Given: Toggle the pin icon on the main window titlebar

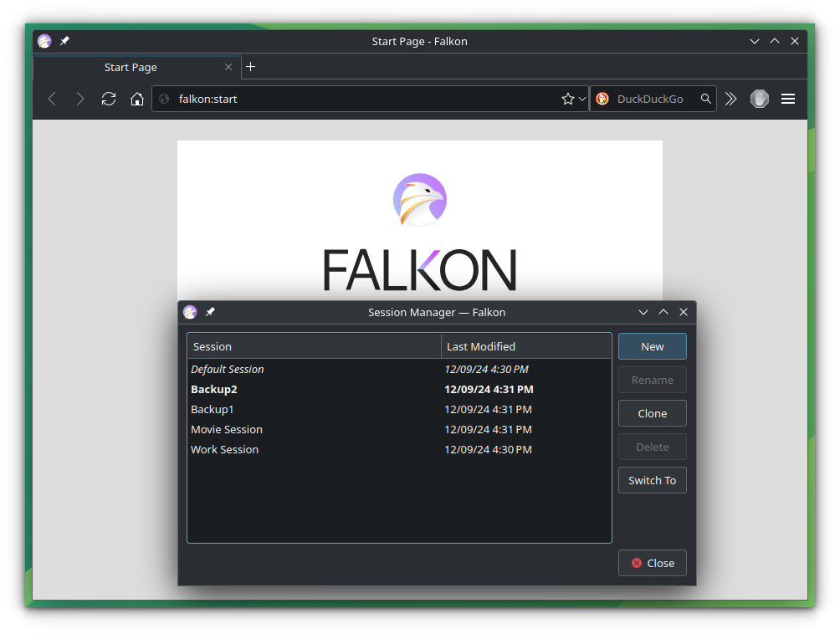Looking at the screenshot, I should [x=64, y=40].
